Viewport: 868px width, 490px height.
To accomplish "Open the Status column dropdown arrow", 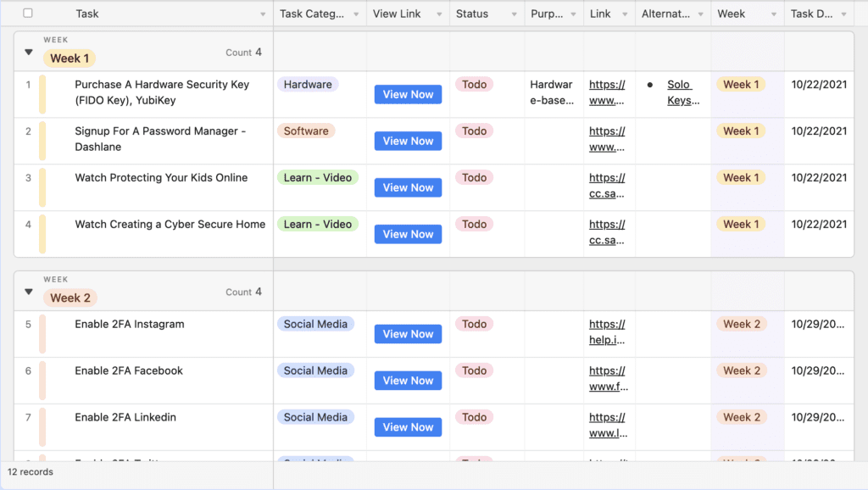I will tap(515, 14).
